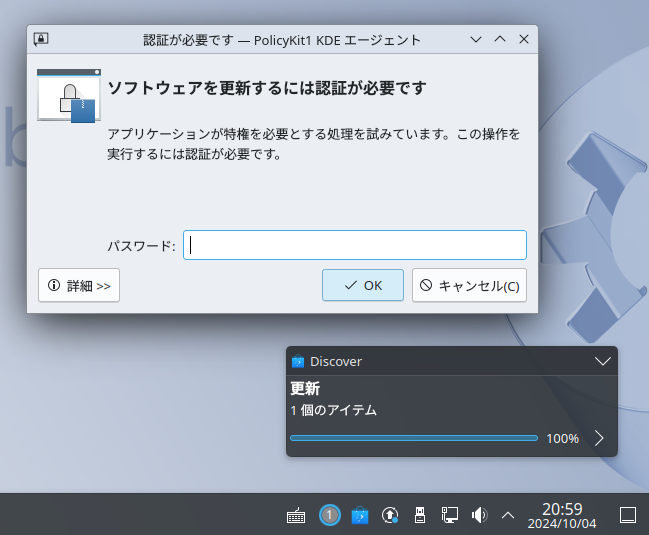Click the 更新 notification title
Image resolution: width=649 pixels, height=535 pixels.
point(305,388)
